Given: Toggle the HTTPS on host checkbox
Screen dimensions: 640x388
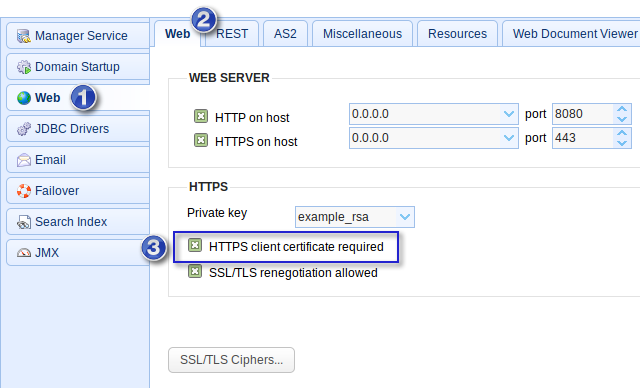Looking at the screenshot, I should coord(201,140).
